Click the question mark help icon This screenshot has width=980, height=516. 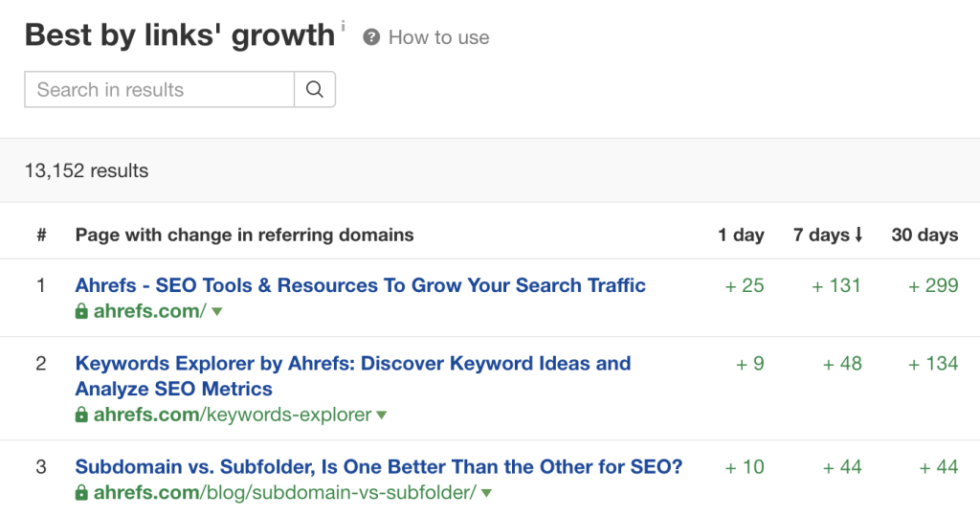(371, 37)
